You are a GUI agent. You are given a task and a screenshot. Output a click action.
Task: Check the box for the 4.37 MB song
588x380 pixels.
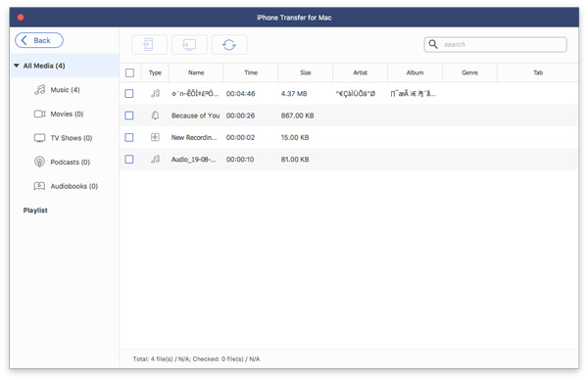click(129, 93)
